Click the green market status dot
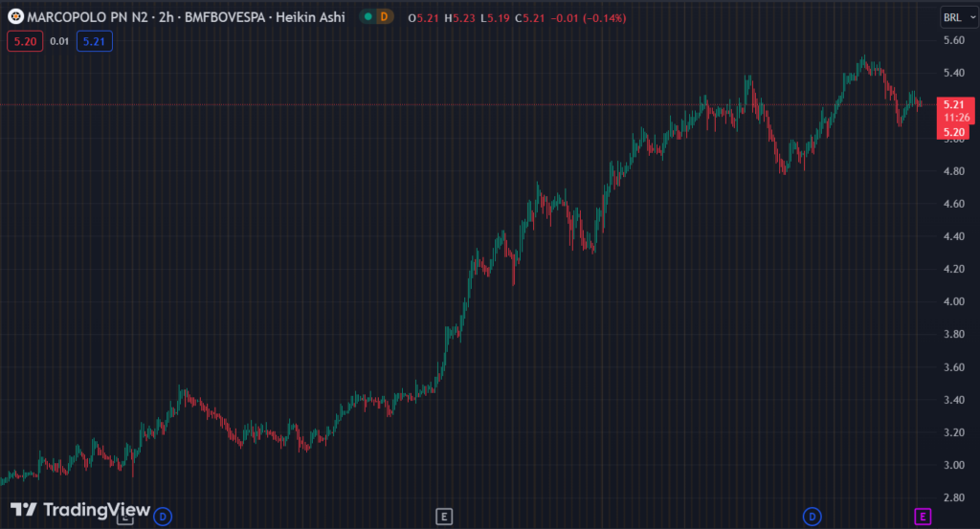The height and width of the screenshot is (529, 980). pos(368,17)
